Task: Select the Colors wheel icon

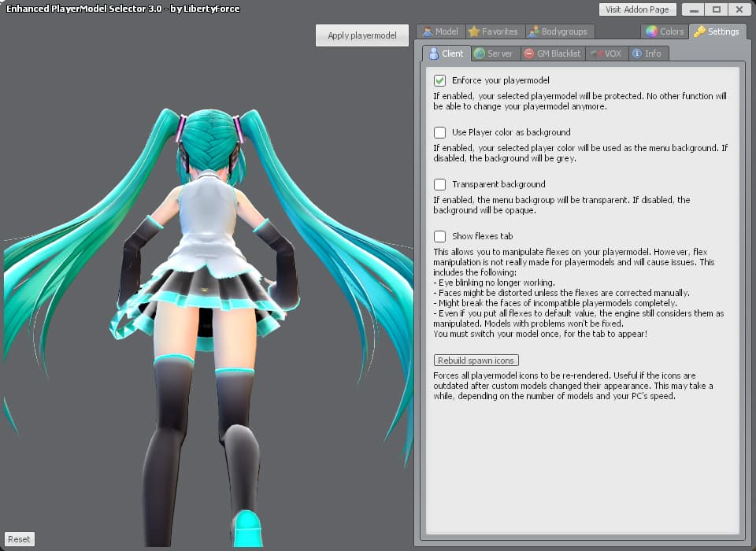Action: click(x=651, y=31)
